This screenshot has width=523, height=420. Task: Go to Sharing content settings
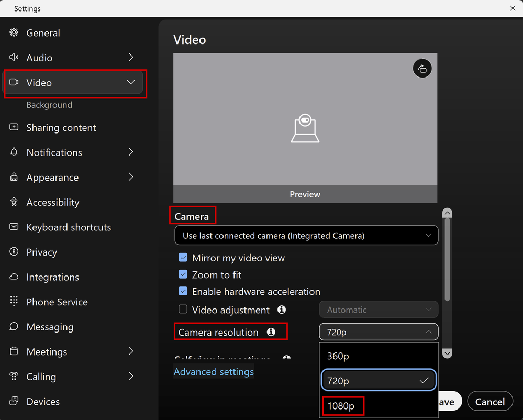61,127
